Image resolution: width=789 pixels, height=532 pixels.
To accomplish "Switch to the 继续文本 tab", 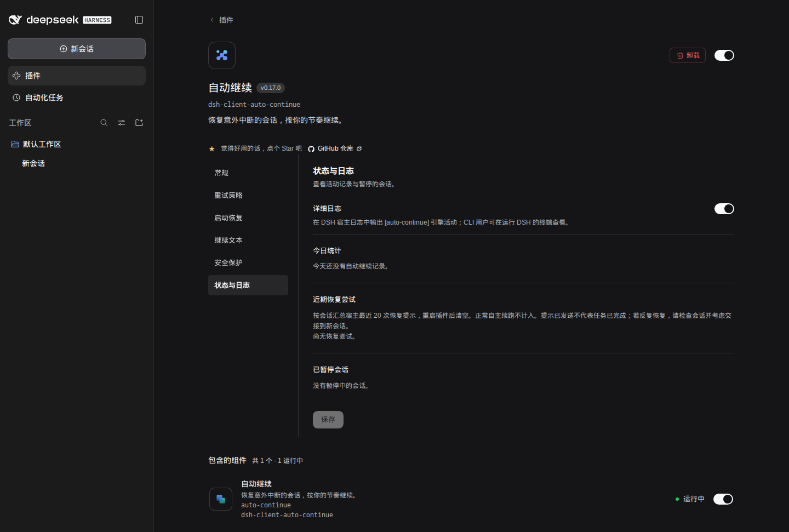I will 248,241.
